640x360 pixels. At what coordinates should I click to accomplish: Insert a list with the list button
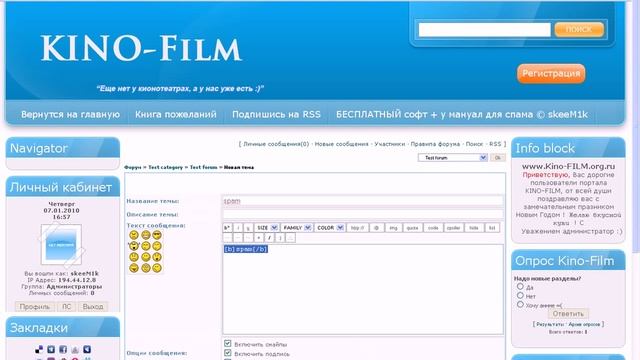(492, 228)
